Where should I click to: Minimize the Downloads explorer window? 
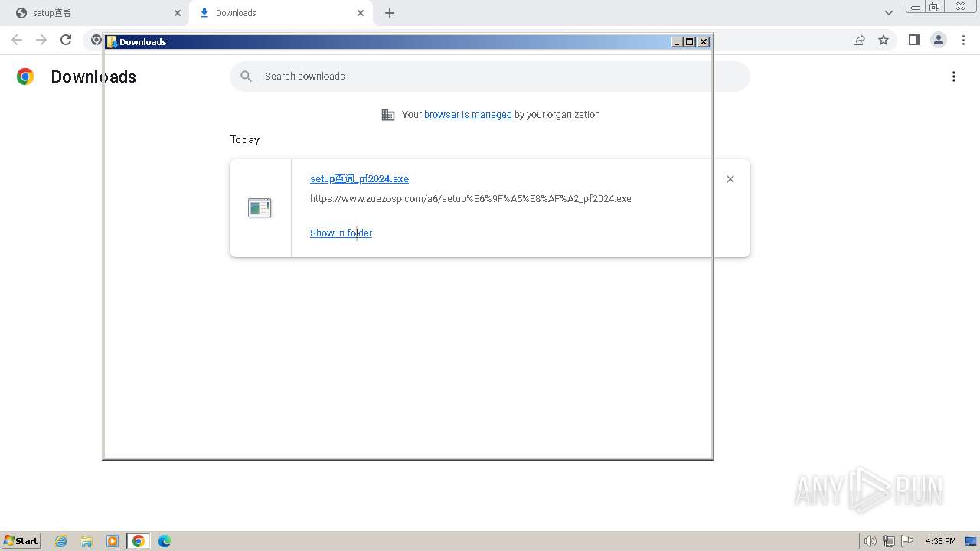[x=677, y=42]
